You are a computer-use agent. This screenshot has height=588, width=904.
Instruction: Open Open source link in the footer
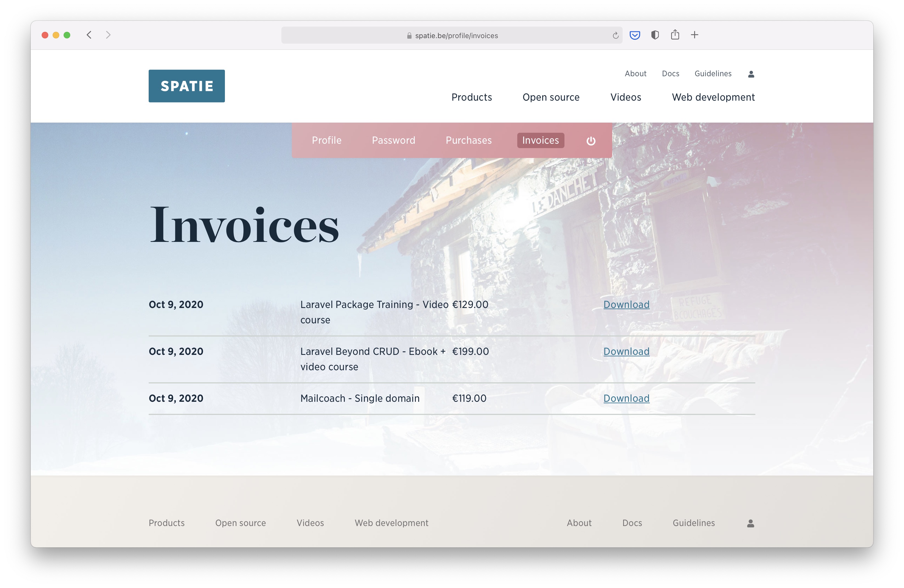pyautogui.click(x=241, y=523)
